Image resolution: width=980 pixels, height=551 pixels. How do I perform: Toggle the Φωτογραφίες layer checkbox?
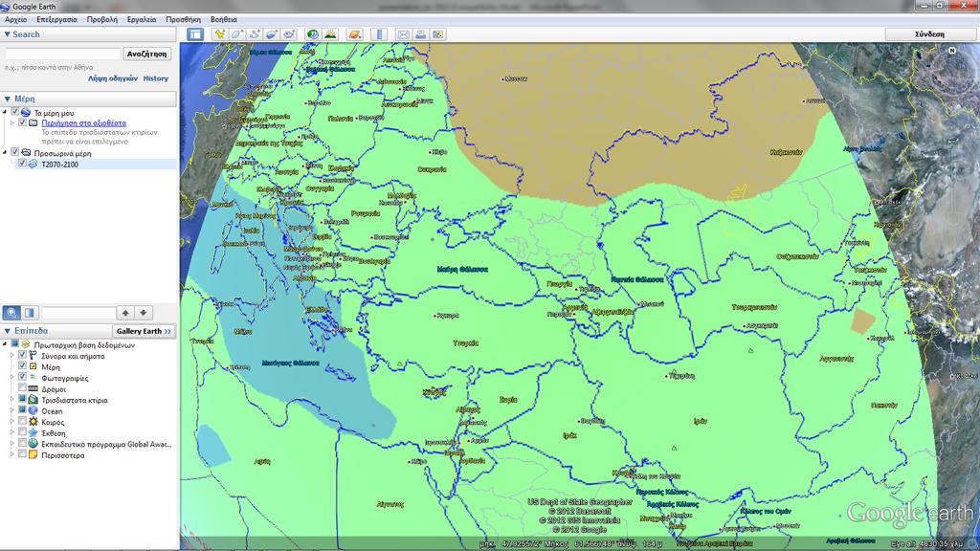(x=23, y=377)
